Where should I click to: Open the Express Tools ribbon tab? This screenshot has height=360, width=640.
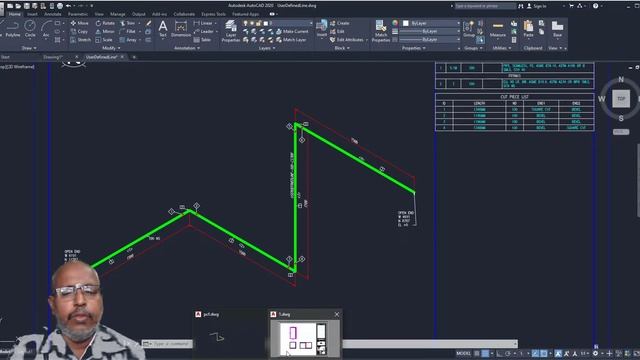[213, 14]
